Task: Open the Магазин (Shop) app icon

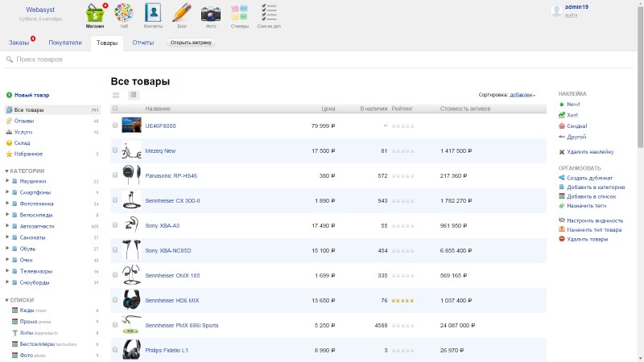Action: pos(95,14)
